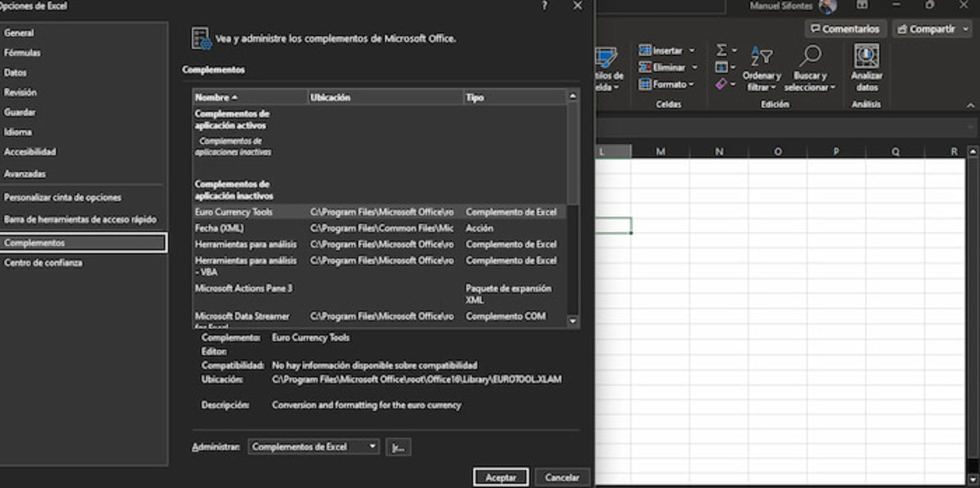
Task: Confirm with the Aceptar button
Action: pyautogui.click(x=500, y=478)
